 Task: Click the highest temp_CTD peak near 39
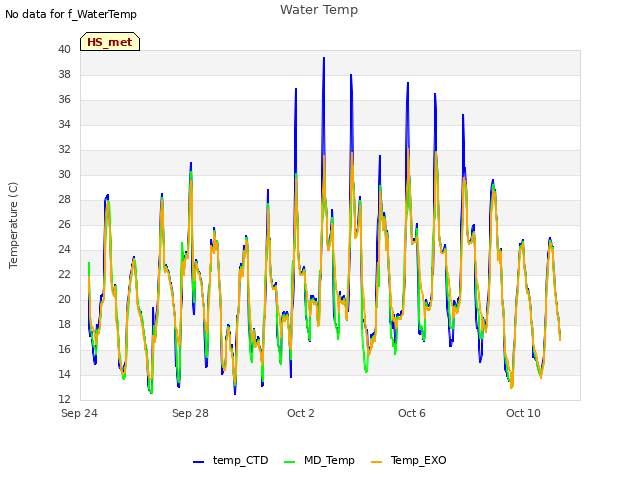click(x=324, y=58)
